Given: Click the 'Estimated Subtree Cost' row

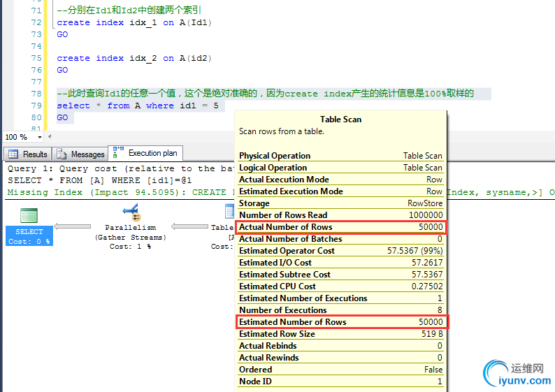Looking at the screenshot, I should click(340, 275).
